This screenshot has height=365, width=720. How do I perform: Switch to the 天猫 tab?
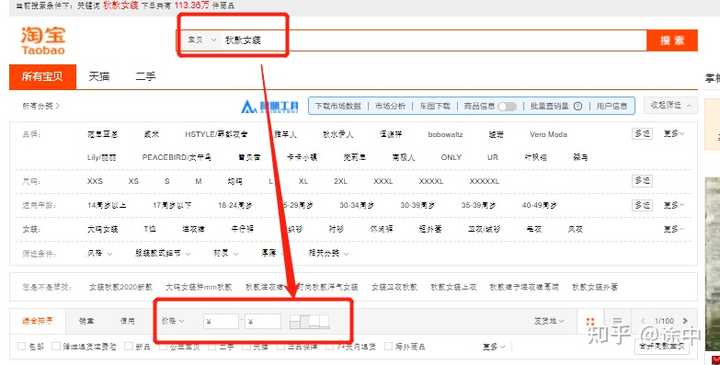(99, 76)
